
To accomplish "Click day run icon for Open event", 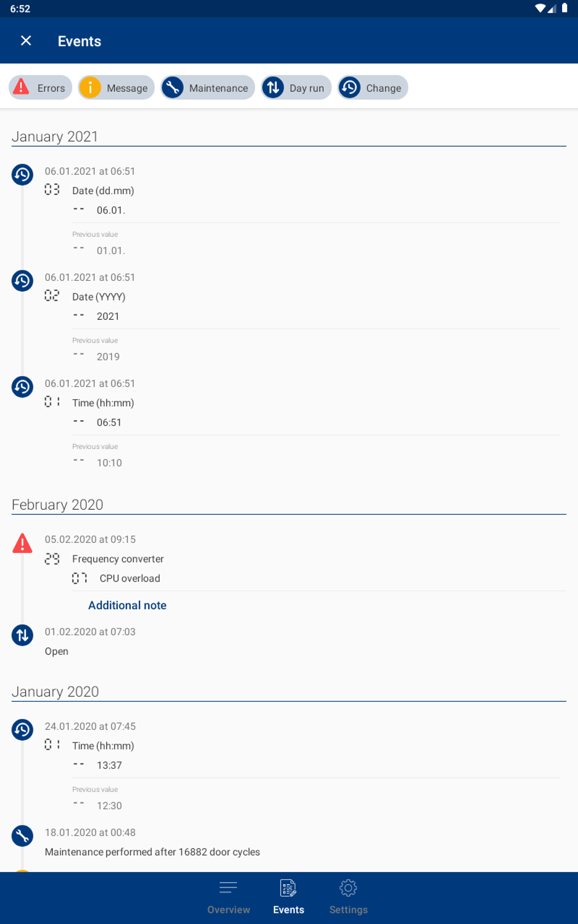I will tap(23, 635).
